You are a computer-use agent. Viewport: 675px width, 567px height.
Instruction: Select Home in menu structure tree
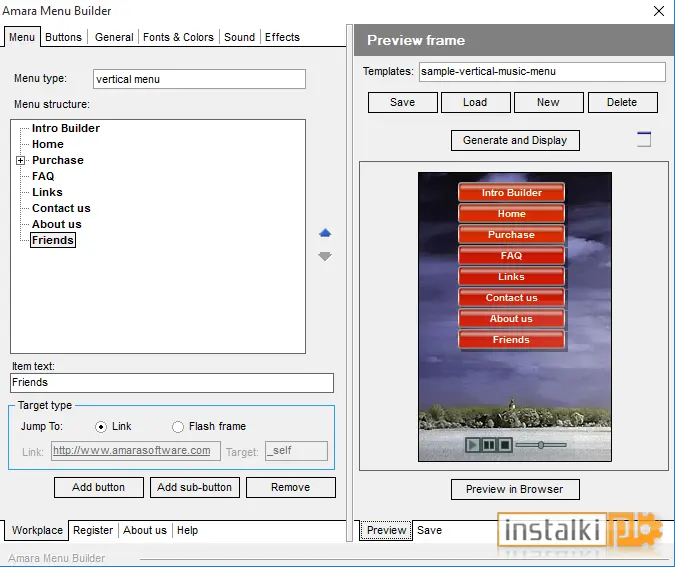pyautogui.click(x=48, y=144)
